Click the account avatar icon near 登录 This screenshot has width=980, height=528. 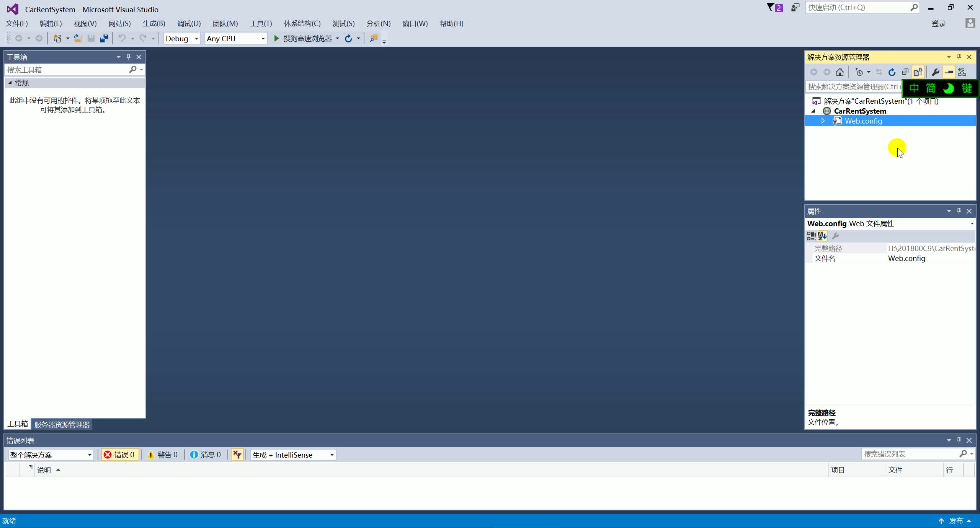970,23
